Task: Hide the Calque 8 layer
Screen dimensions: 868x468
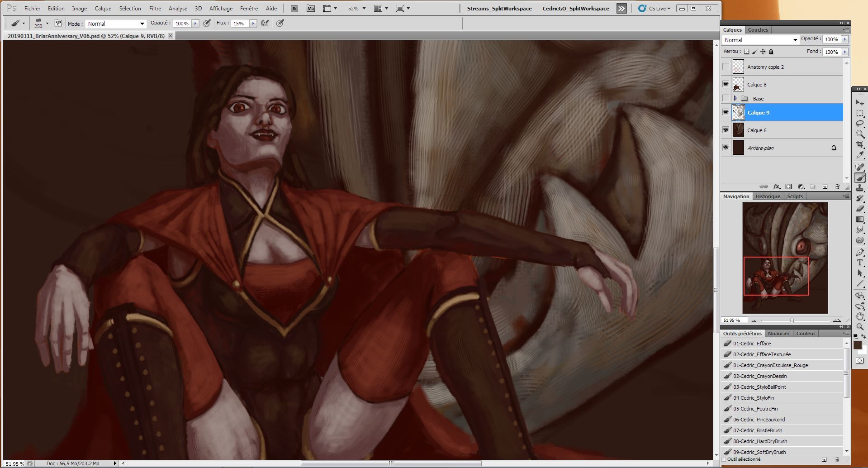Action: (726, 85)
